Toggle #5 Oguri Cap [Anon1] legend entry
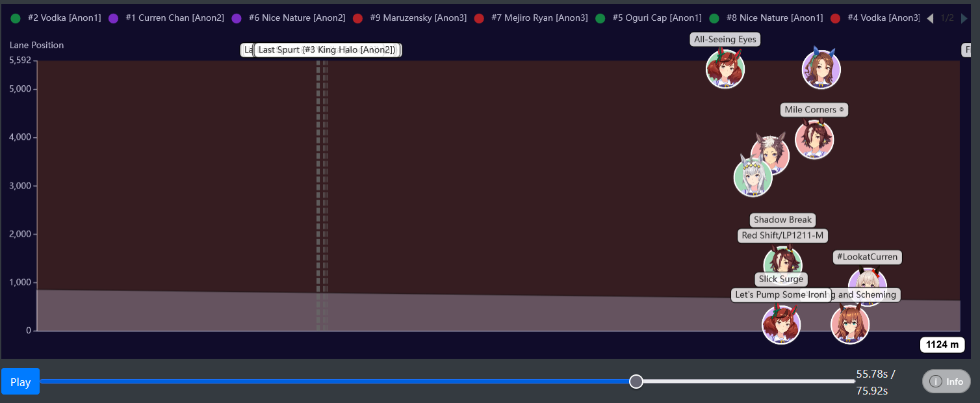 (x=649, y=18)
